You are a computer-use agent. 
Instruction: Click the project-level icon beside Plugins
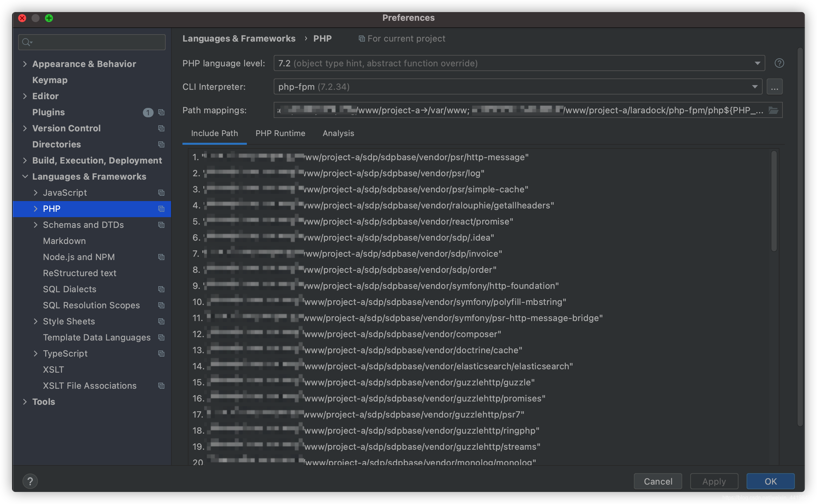[x=161, y=112]
